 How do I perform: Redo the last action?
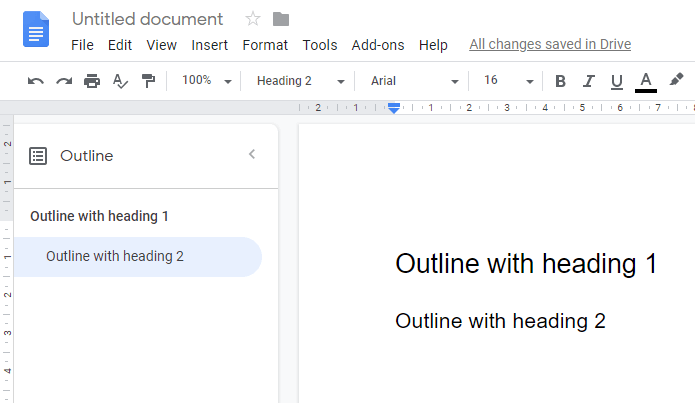64,81
